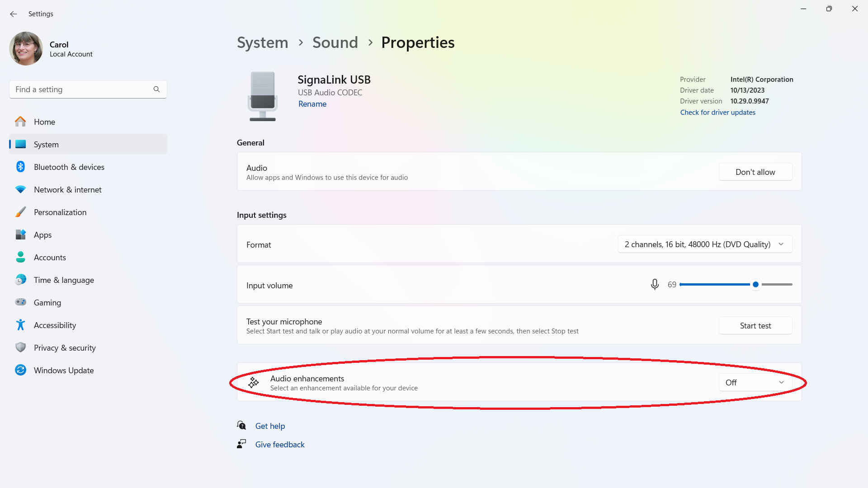Adjust the input volume slider
The width and height of the screenshot is (868, 488).
tap(755, 284)
